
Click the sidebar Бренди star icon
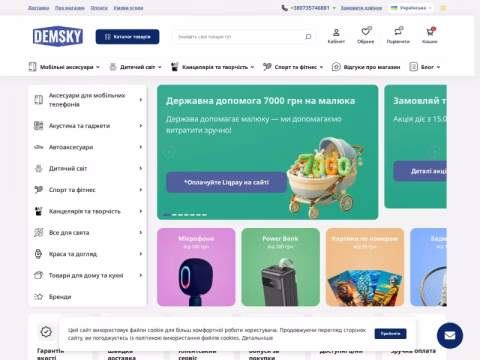point(39,296)
